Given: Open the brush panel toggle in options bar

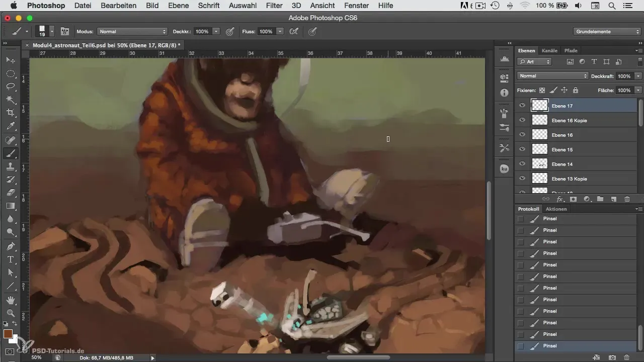Looking at the screenshot, I should coord(65,31).
